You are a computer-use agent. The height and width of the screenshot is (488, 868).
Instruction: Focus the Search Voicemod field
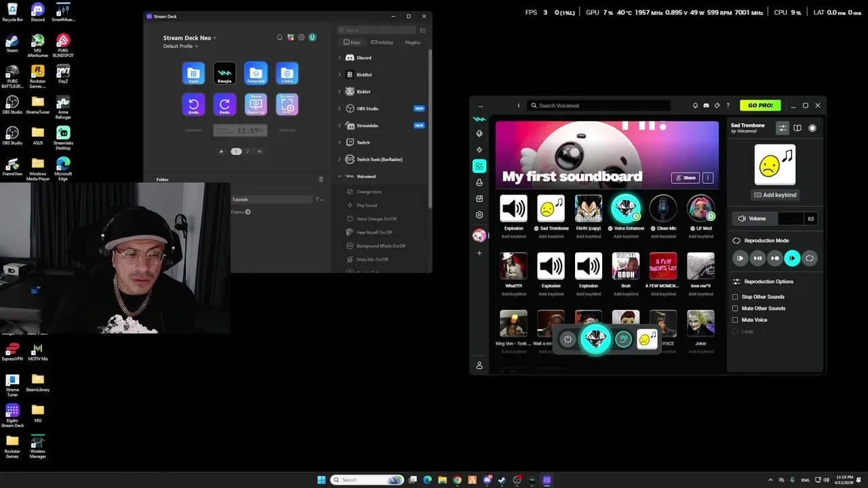click(x=599, y=106)
